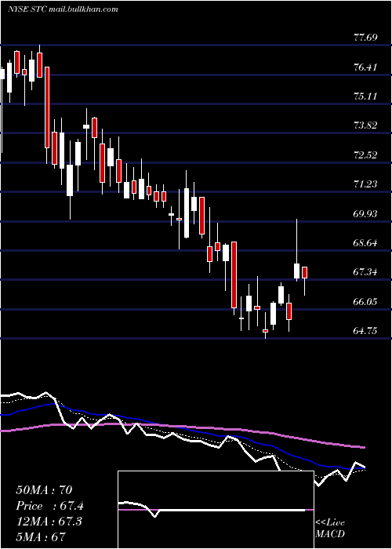The width and height of the screenshot is (392, 549).
Task: Click the 69.93 price level label
Action: click(365, 213)
